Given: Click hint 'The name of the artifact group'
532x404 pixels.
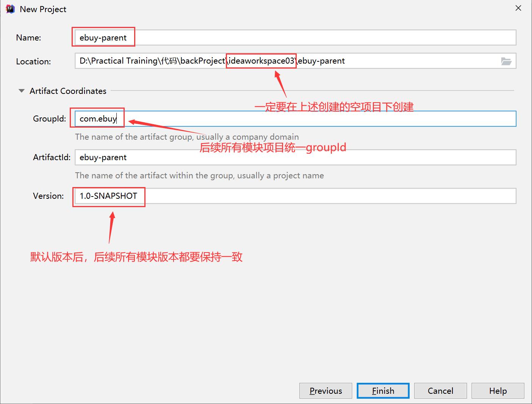Looking at the screenshot, I should tap(134, 137).
